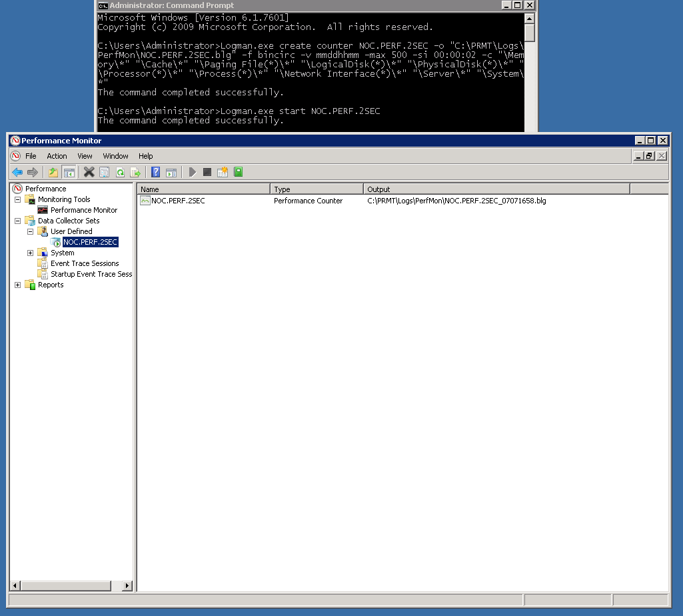This screenshot has height=616, width=683.
Task: Expand the Reports node
Action: pos(18,285)
